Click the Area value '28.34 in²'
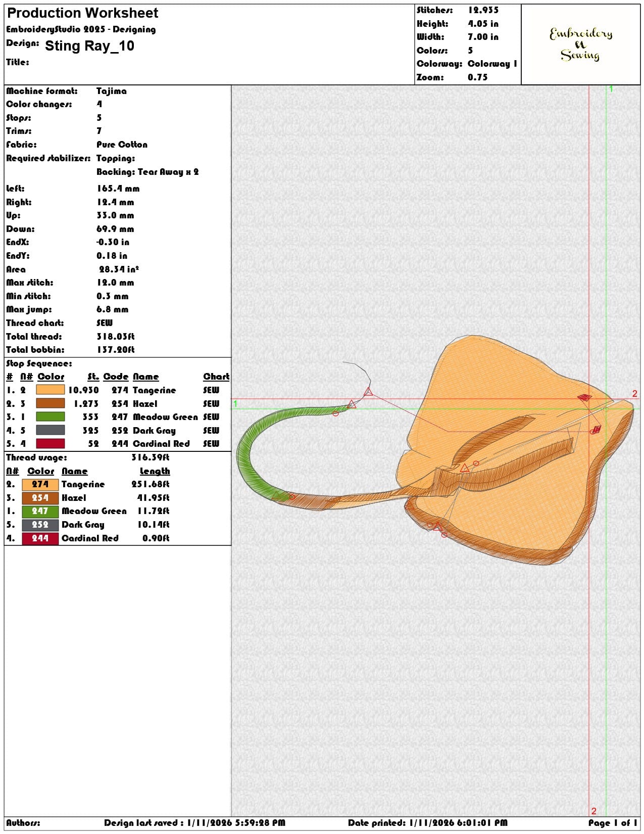Viewport: 644px width, 834px height. tap(119, 269)
